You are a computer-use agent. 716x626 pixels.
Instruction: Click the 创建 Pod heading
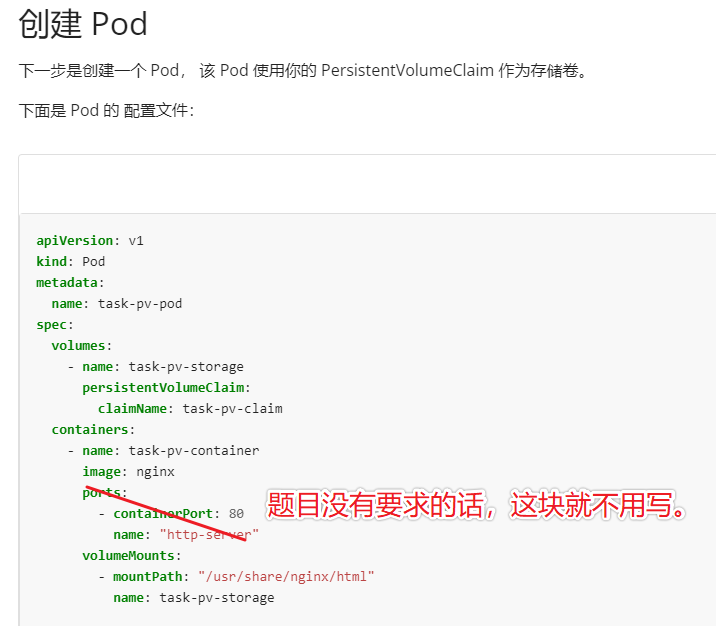(x=83, y=24)
